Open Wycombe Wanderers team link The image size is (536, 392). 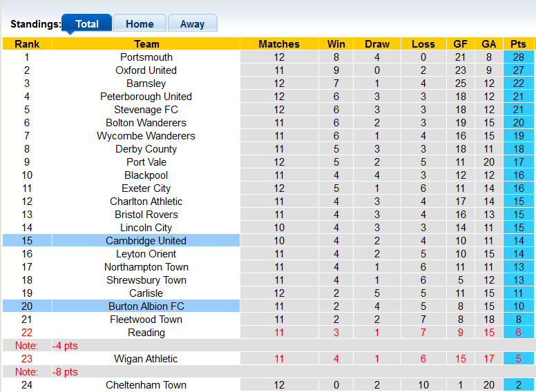(x=146, y=136)
